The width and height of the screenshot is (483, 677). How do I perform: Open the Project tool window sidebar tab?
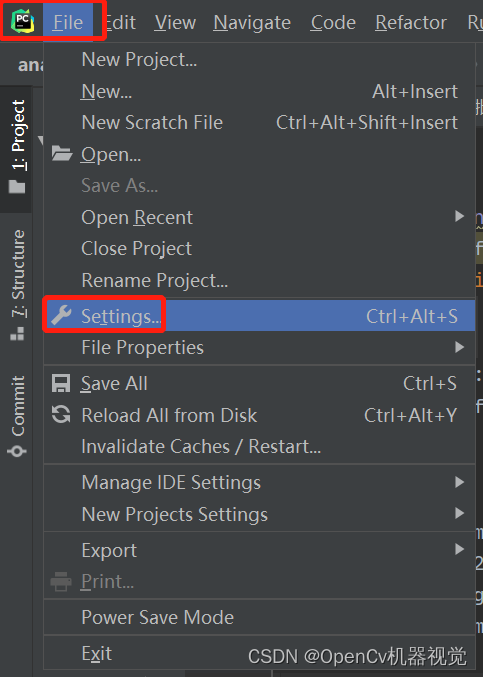pos(17,147)
